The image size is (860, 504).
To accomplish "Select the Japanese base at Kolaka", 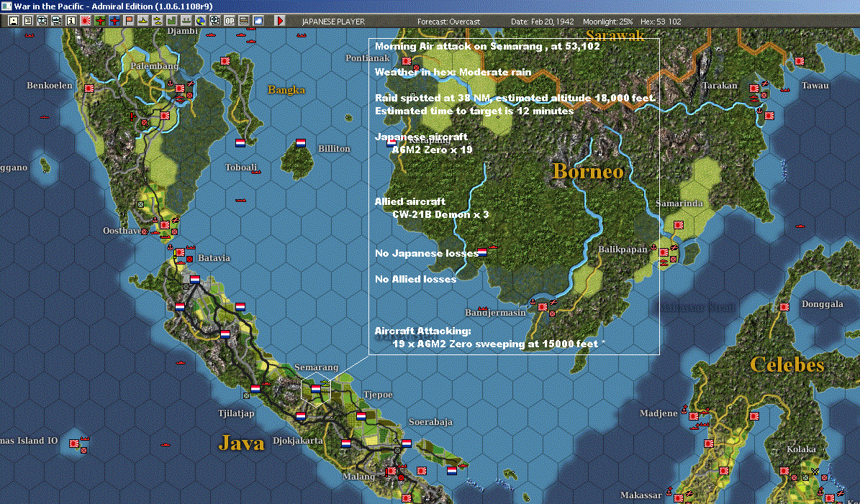I will click(784, 471).
